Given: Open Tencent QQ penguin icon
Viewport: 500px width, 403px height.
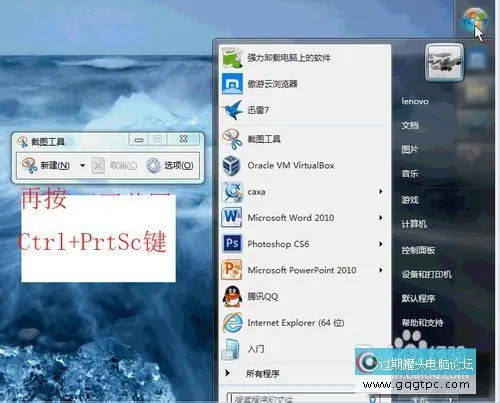Looking at the screenshot, I should (232, 296).
